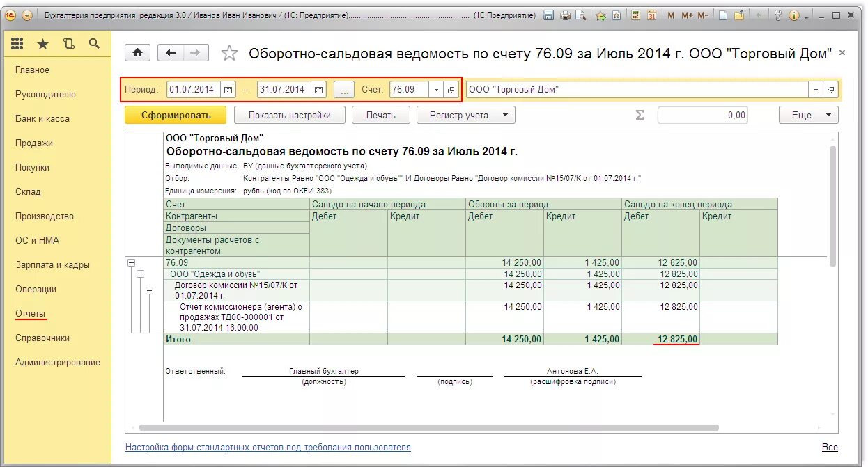Click the vertical scrollbar of the report
The image size is (868, 467).
(x=833, y=205)
